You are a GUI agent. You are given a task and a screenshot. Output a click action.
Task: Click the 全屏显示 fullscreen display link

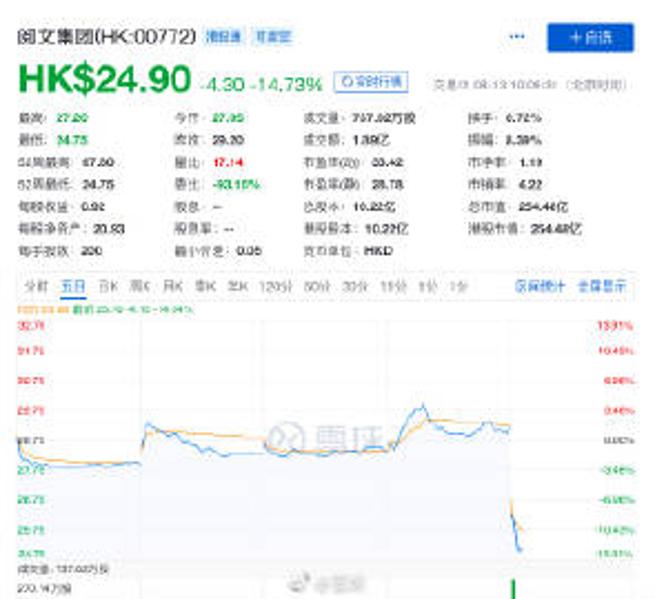[600, 286]
